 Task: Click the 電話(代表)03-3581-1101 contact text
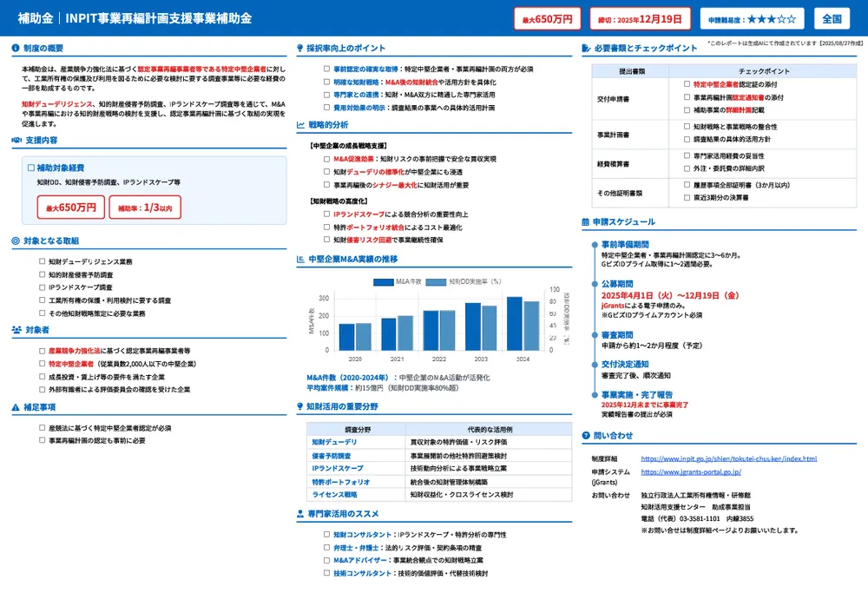click(697, 519)
